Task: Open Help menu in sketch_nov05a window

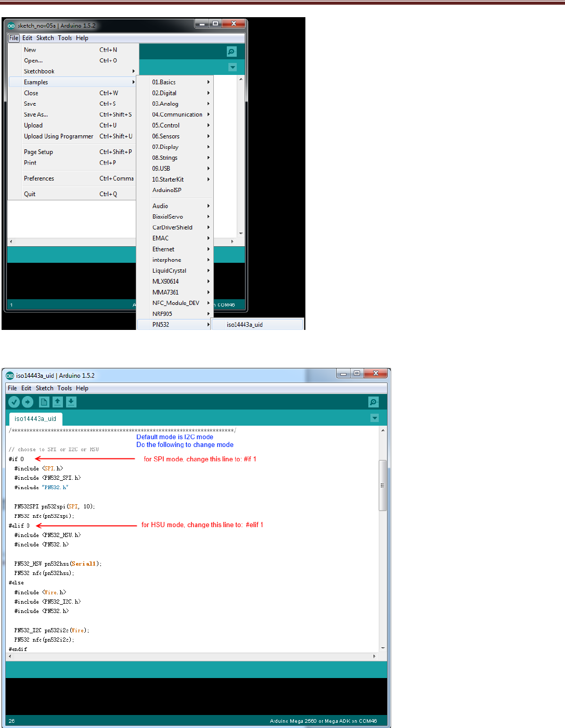Action: [82, 38]
